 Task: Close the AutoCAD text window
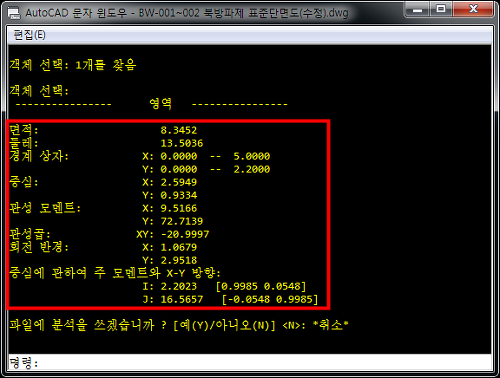click(x=473, y=9)
